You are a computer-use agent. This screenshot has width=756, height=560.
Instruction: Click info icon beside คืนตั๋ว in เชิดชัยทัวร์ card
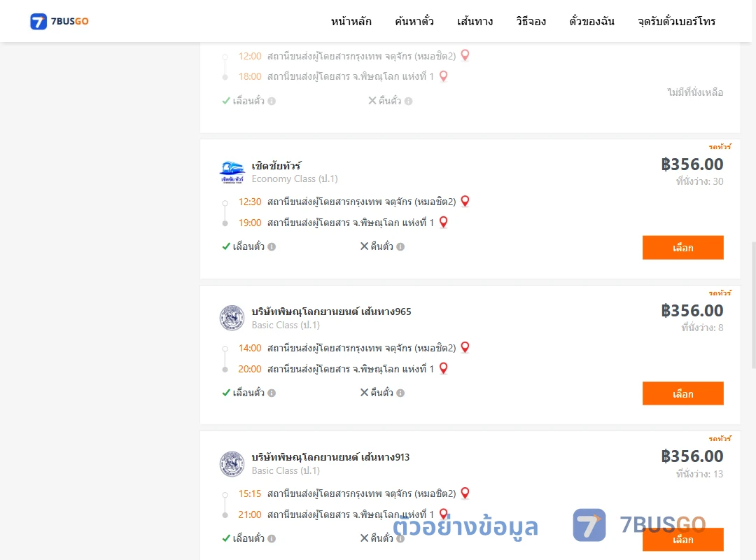[x=400, y=246]
